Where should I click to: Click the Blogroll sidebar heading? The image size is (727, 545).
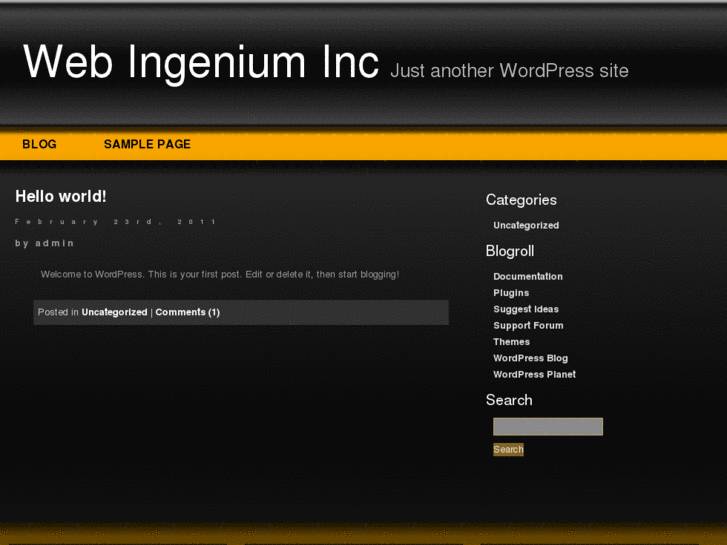pyautogui.click(x=510, y=251)
